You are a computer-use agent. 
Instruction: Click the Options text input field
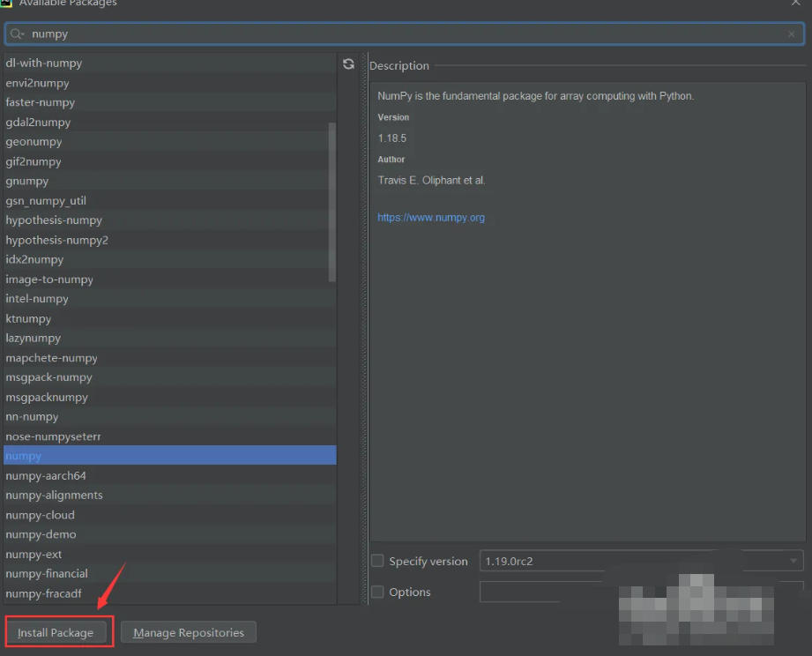tap(520, 592)
